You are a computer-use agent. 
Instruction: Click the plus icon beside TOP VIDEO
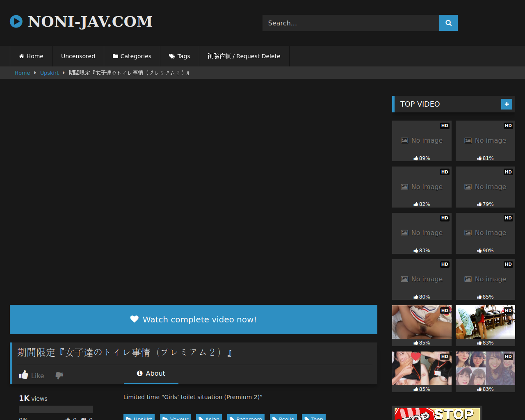tap(507, 104)
